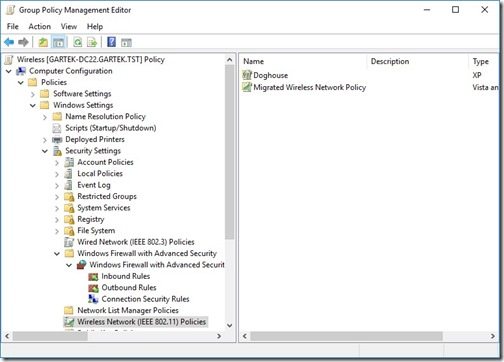
Task: Click tree pane's vertical scroll down arrow
Action: (x=229, y=325)
